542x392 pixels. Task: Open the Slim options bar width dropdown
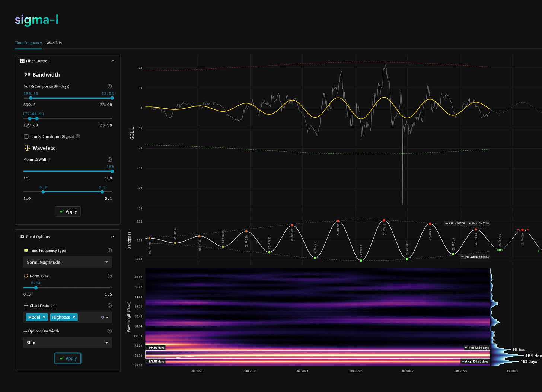(x=67, y=342)
